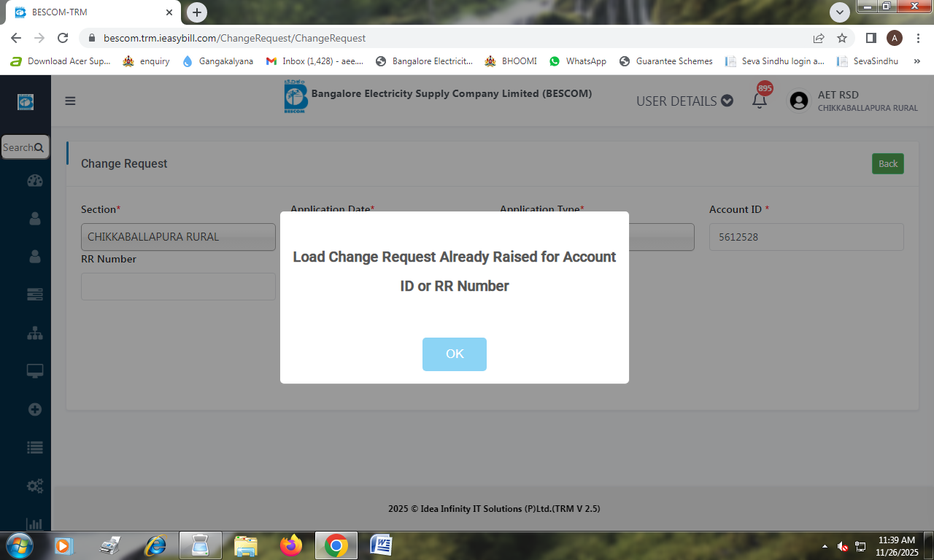
Task: Click the browser forward arrow
Action: coord(39,38)
